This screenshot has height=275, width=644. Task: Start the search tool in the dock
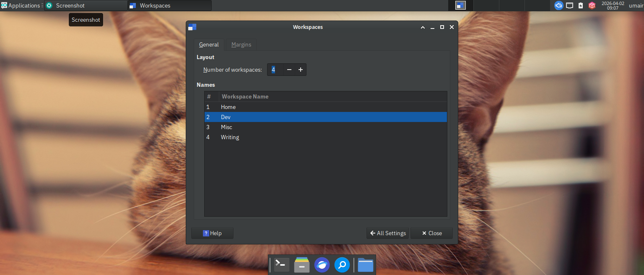(x=342, y=265)
